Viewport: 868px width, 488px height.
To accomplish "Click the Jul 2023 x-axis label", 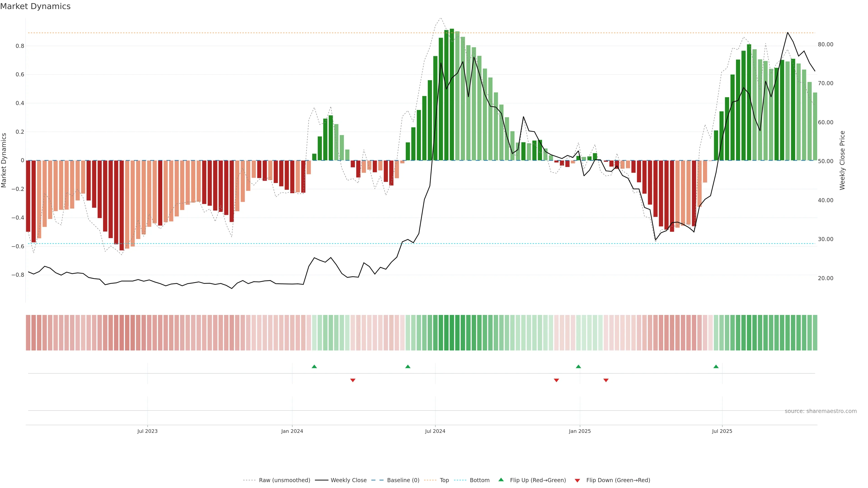I will coord(147,431).
